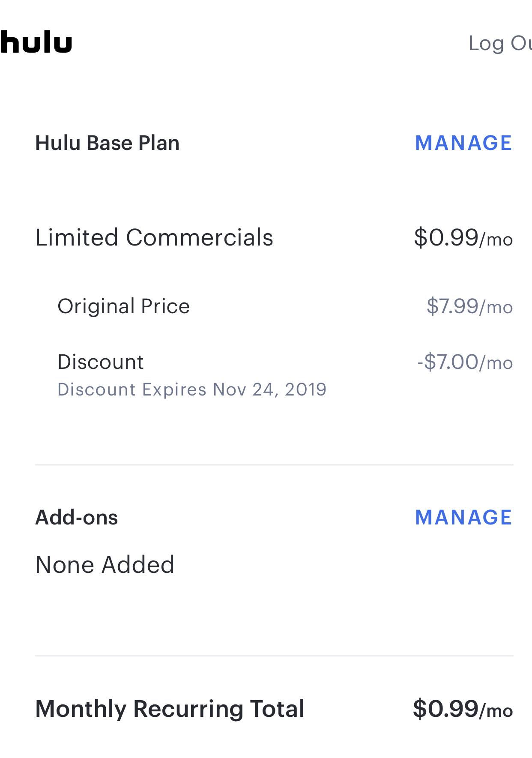
Task: Click the Original Price label
Action: [123, 306]
